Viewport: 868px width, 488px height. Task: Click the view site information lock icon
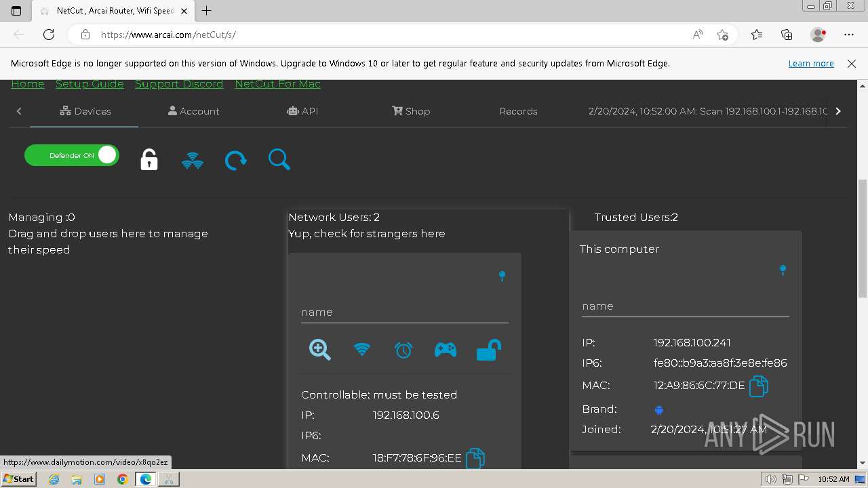(85, 35)
